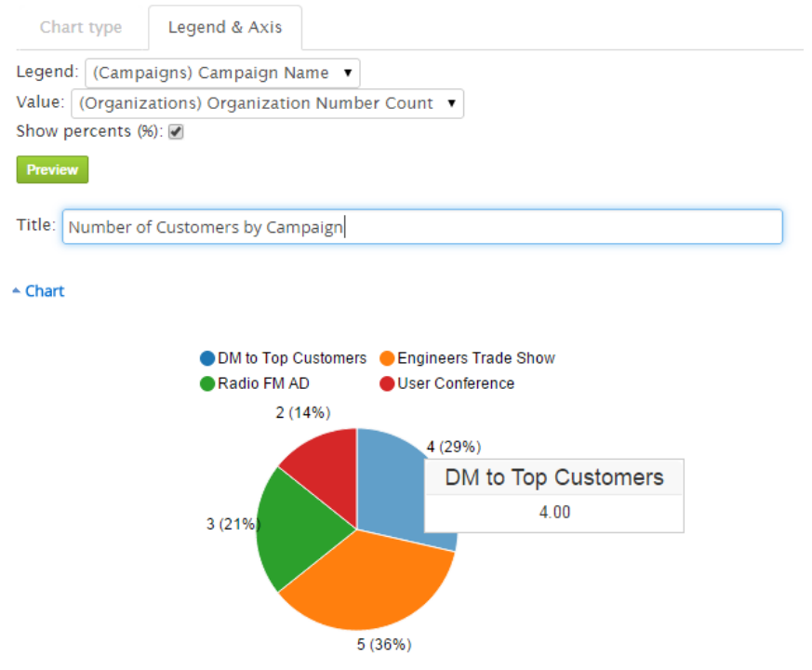Click the orange Engineers Trade Show legend dot
The image size is (812, 670).
point(387,358)
